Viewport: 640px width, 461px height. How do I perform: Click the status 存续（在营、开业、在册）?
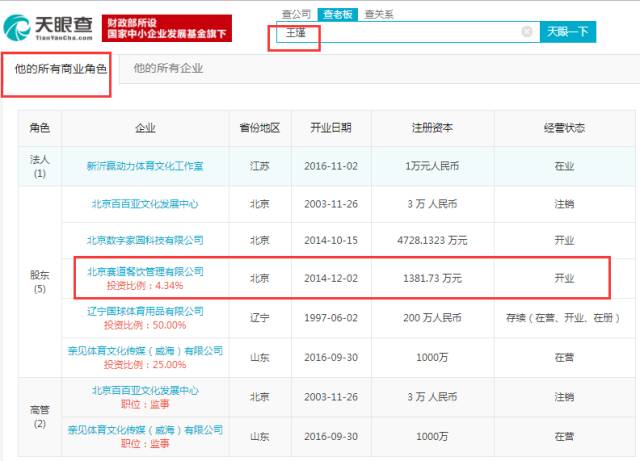(x=564, y=318)
